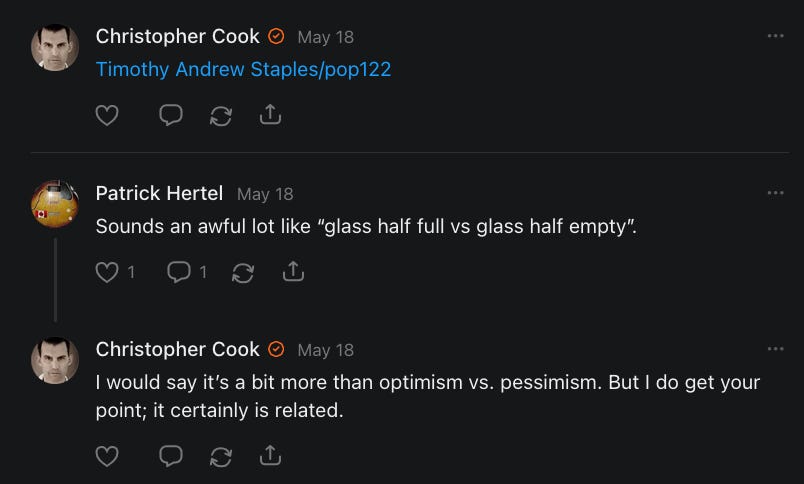Image resolution: width=804 pixels, height=484 pixels.
Task: Like Christopher Cook's top post
Action: coord(107,116)
